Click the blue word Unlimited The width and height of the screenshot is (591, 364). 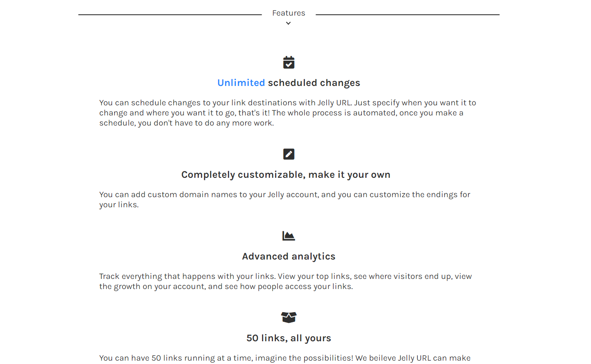pos(241,83)
